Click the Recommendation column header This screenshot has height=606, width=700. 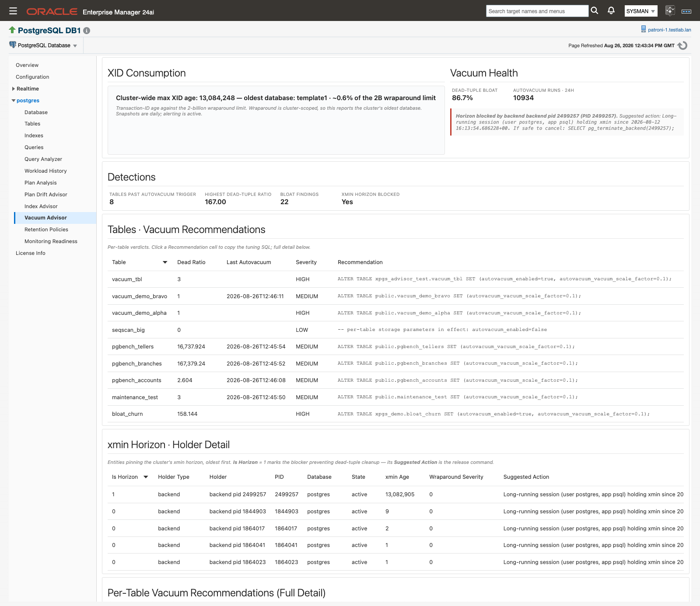point(360,262)
